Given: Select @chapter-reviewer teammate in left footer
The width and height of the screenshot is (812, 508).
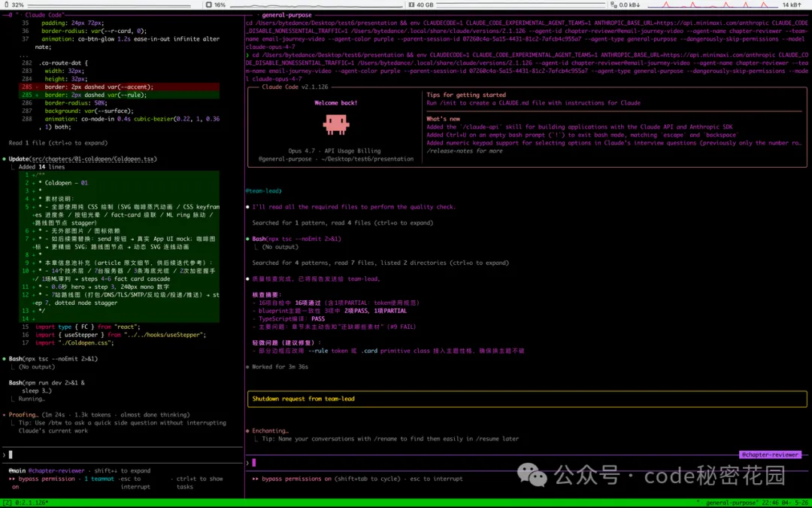Looking at the screenshot, I should point(56,470).
